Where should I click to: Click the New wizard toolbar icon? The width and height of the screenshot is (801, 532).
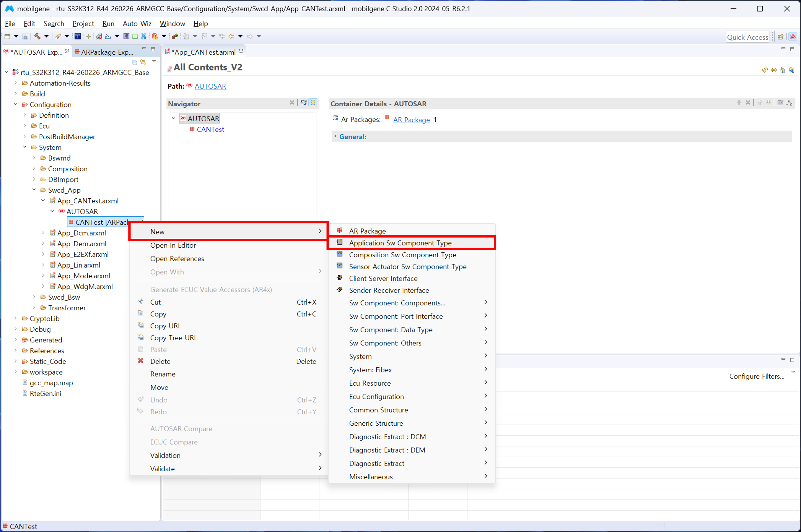pyautogui.click(x=7, y=36)
